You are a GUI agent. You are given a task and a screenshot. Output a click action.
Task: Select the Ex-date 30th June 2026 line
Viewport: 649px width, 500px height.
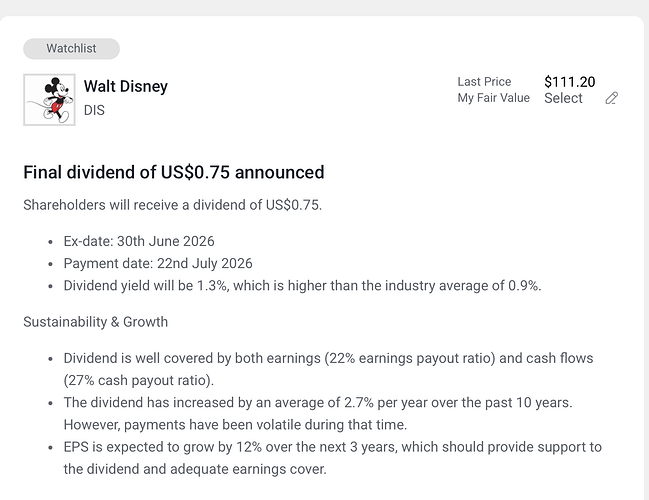pyautogui.click(x=139, y=241)
